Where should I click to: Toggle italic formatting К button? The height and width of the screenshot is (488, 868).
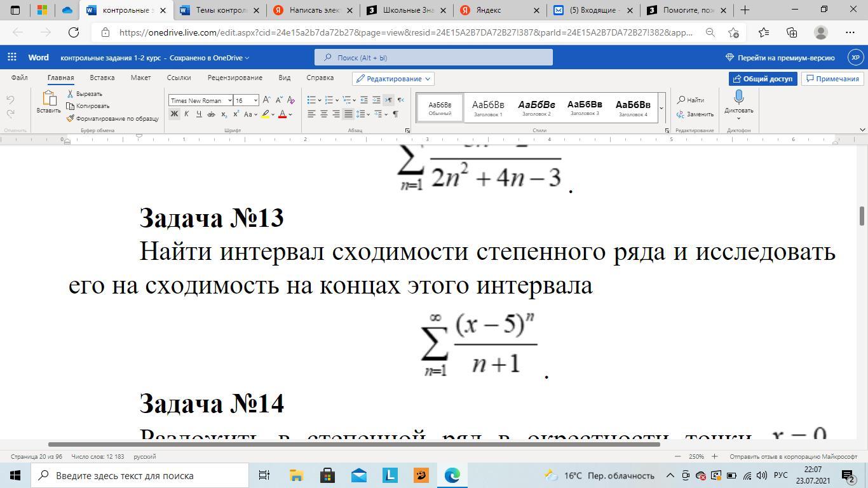pyautogui.click(x=186, y=114)
